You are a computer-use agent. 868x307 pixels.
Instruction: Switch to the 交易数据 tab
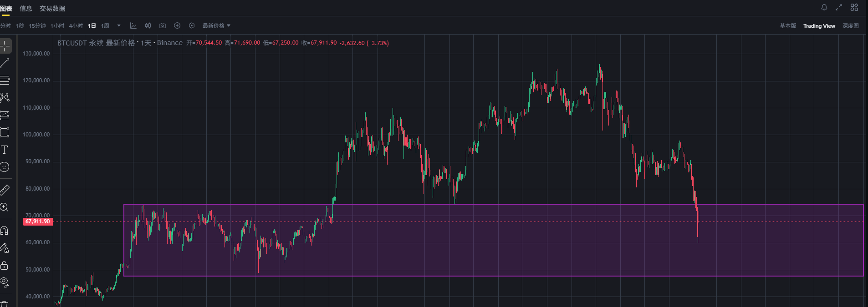(52, 9)
